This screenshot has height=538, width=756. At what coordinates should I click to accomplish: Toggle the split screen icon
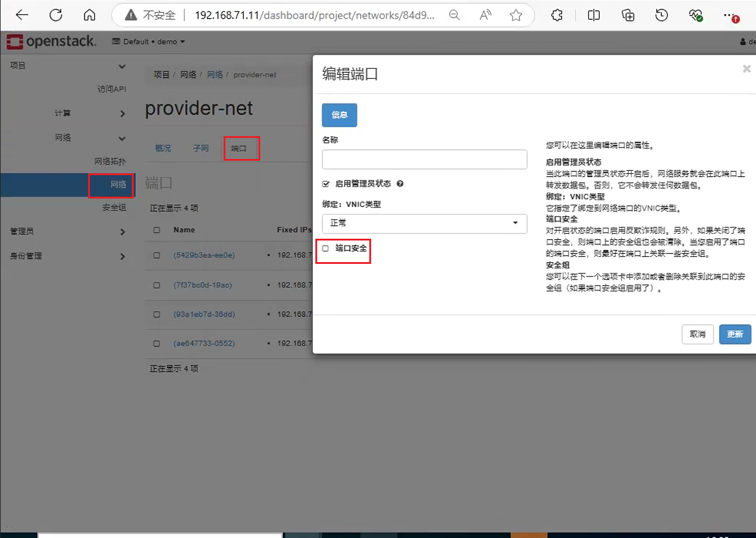pos(594,16)
